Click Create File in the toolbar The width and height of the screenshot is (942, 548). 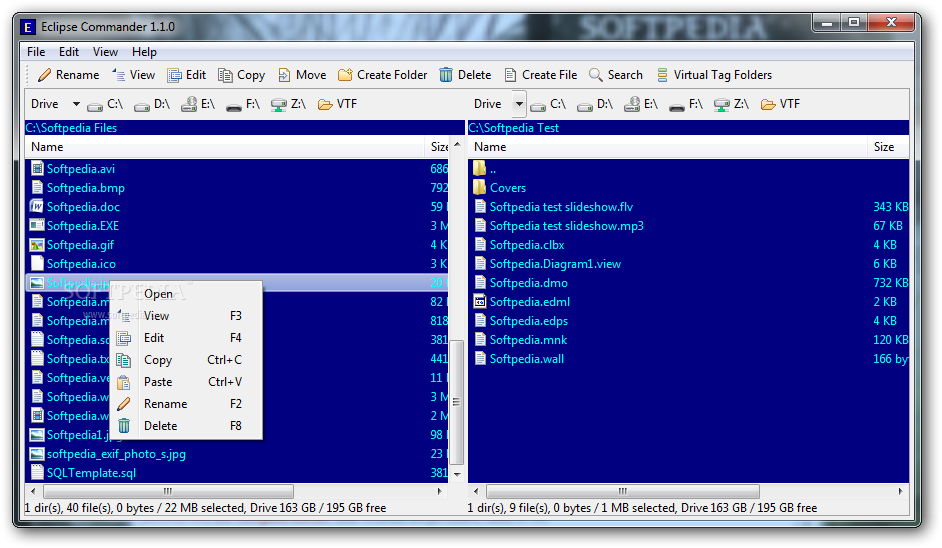coord(541,75)
